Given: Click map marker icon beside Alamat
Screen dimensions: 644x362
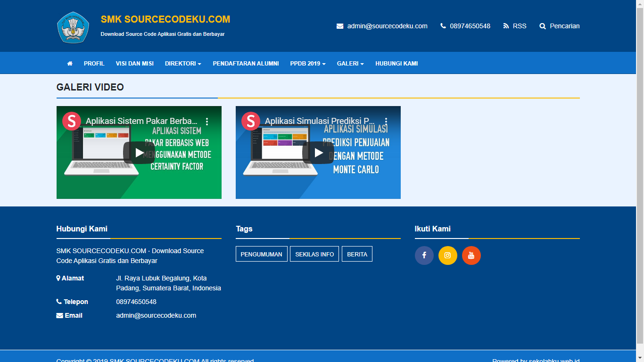Looking at the screenshot, I should pos(58,278).
